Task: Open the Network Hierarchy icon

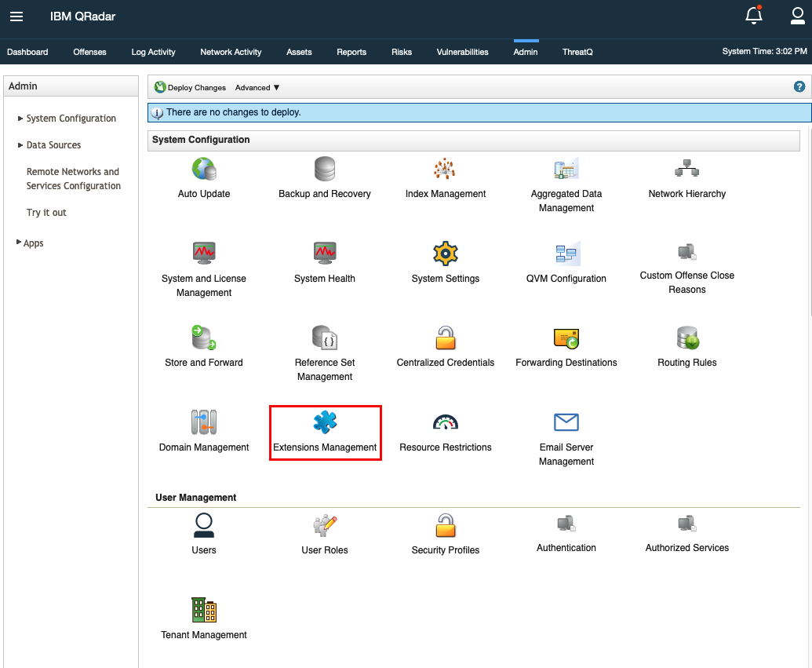Action: click(x=686, y=169)
